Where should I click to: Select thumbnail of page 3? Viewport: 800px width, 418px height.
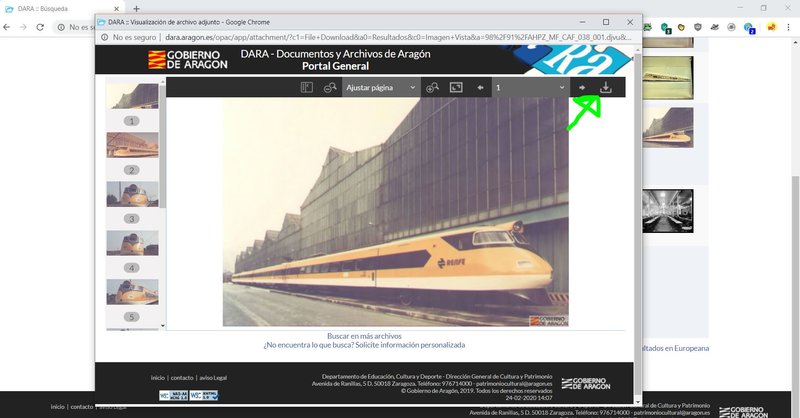pos(132,194)
